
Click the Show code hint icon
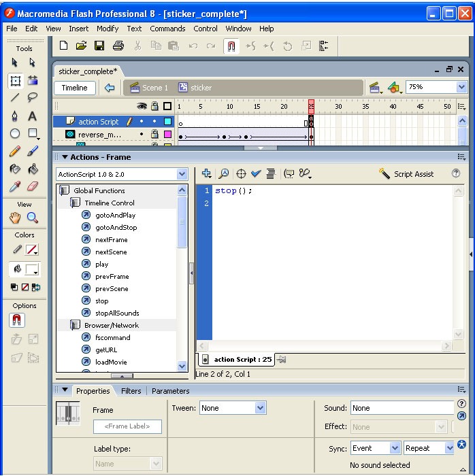[289, 173]
